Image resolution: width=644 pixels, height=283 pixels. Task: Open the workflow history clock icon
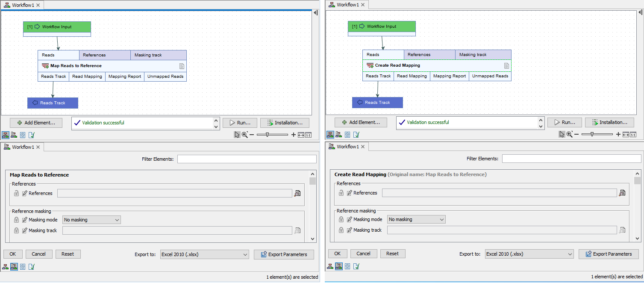click(x=22, y=135)
